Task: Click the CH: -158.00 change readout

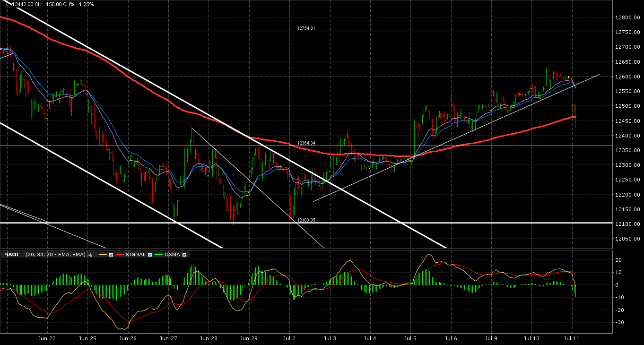Action: point(47,4)
